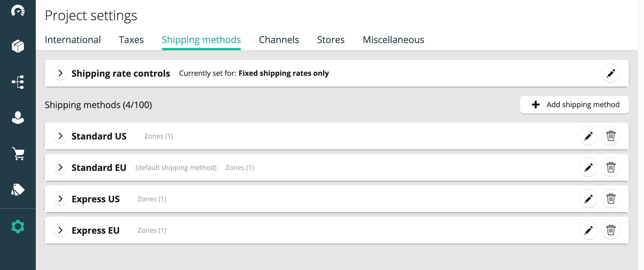
Task: Open the Orders cart icon in sidebar
Action: [x=18, y=153]
